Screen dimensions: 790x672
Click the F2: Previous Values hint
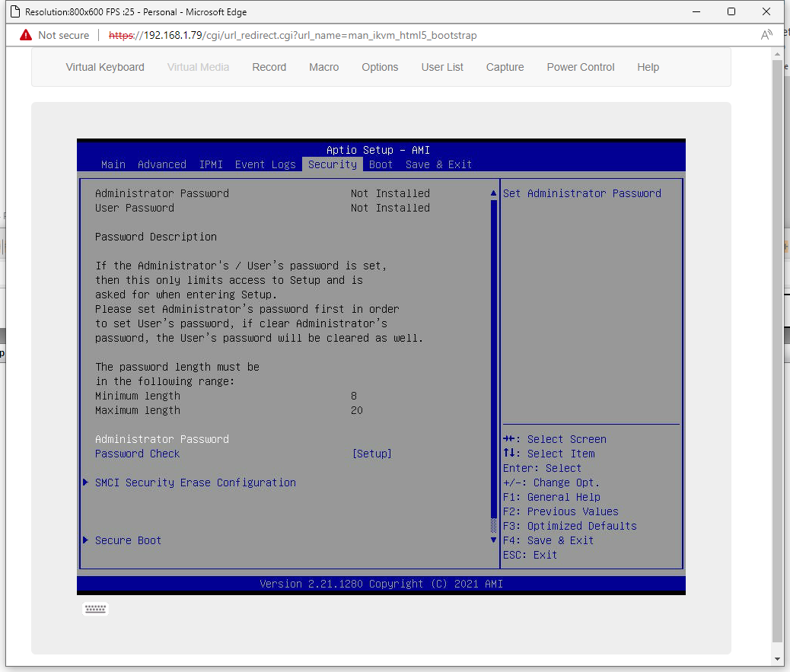tap(560, 511)
